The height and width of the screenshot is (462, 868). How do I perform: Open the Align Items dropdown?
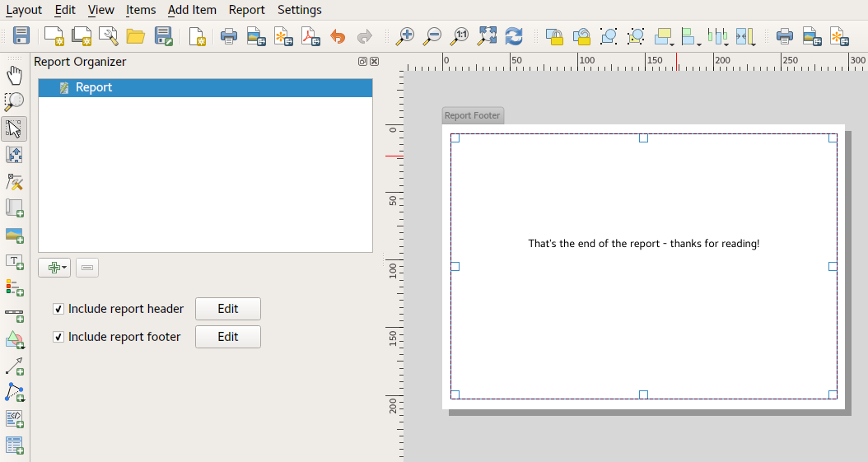coord(692,36)
